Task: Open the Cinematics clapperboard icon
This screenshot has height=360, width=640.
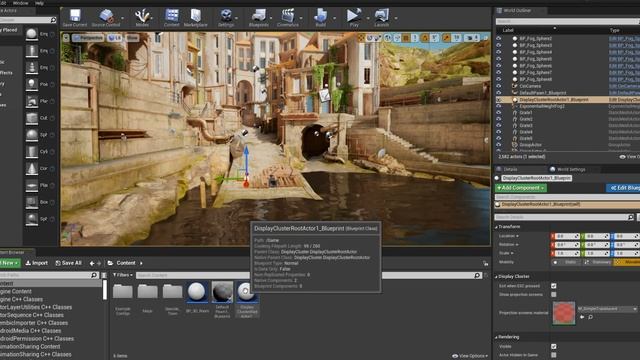Action: [x=288, y=18]
